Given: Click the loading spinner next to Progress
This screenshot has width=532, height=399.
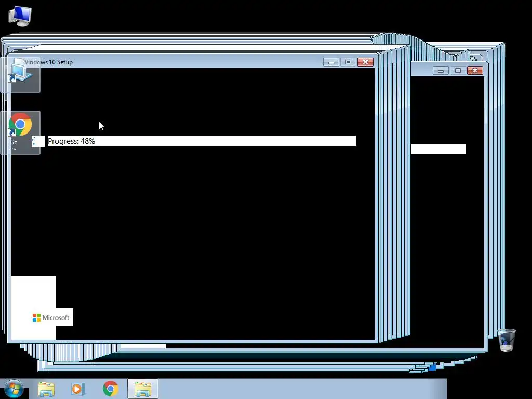Looking at the screenshot, I should tap(38, 141).
